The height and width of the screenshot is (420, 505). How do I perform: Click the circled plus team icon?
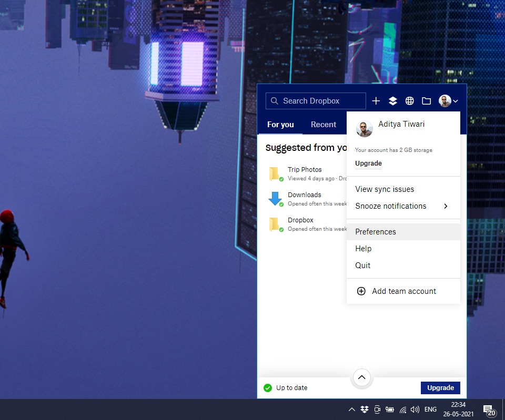[x=361, y=291]
